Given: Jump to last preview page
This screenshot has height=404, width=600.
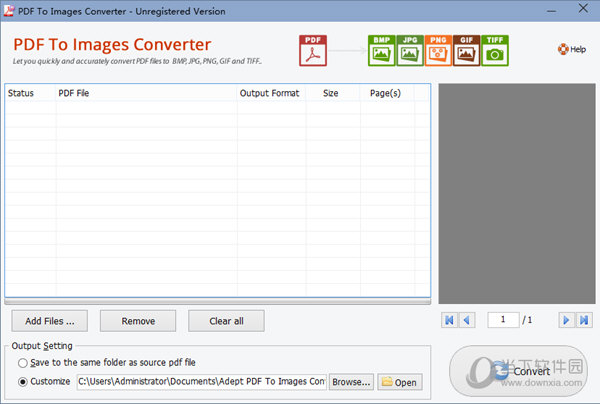Looking at the screenshot, I should click(584, 320).
